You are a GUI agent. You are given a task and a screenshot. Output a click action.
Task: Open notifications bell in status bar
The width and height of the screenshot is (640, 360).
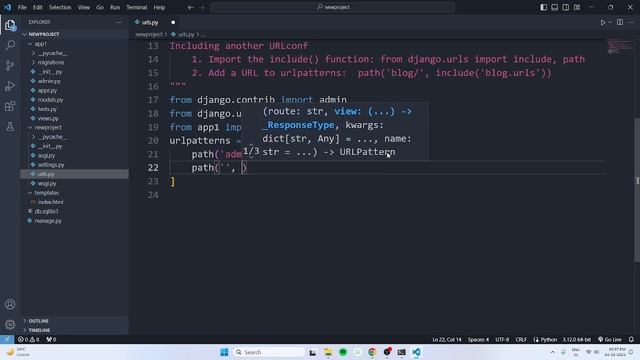(x=631, y=339)
